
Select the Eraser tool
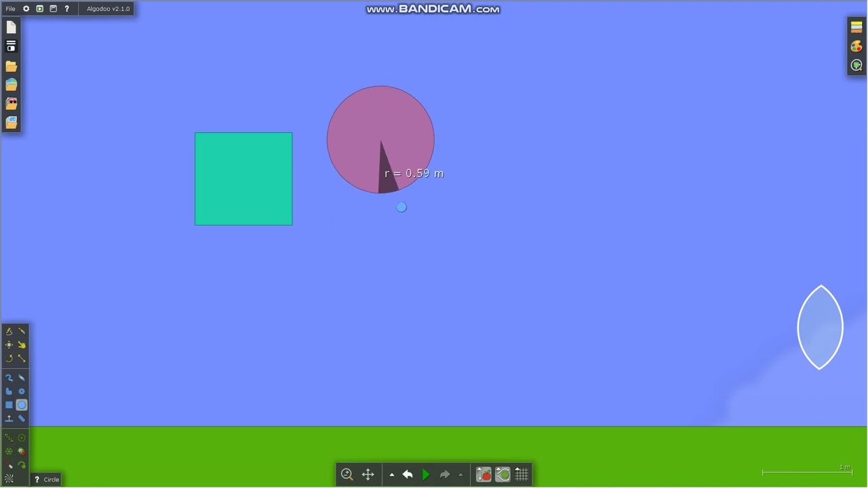[x=22, y=378]
